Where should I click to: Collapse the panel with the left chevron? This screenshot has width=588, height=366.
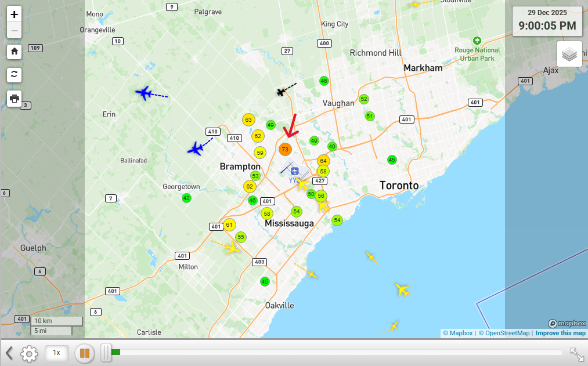point(9,353)
